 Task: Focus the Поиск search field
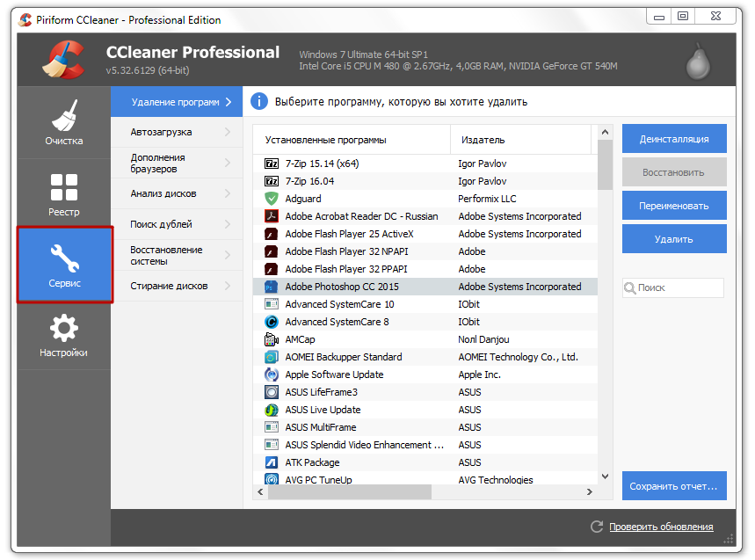click(x=673, y=288)
